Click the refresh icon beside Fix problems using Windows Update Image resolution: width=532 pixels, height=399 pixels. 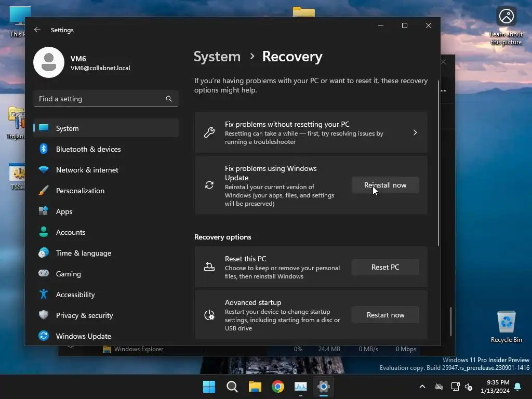[x=209, y=185]
